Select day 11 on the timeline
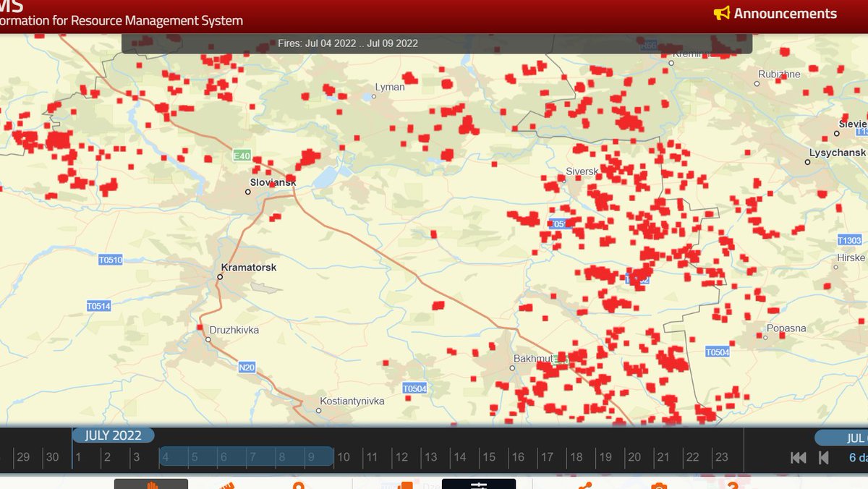 (371, 457)
